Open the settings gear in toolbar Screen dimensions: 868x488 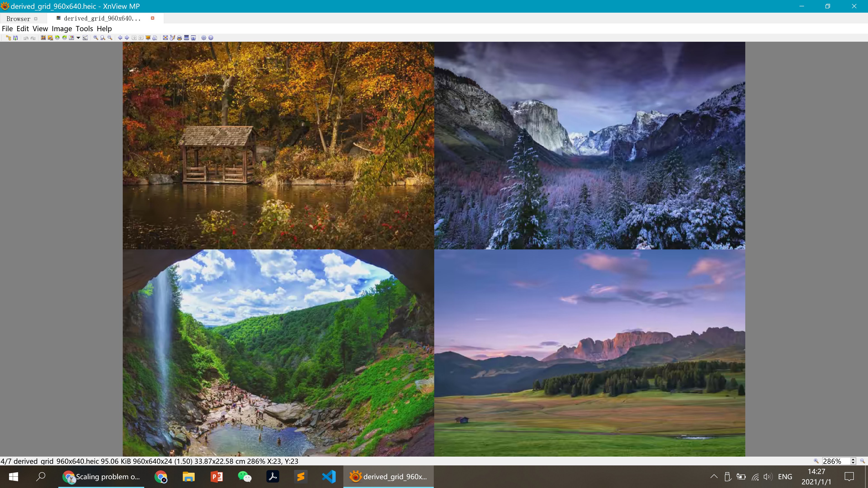204,38
